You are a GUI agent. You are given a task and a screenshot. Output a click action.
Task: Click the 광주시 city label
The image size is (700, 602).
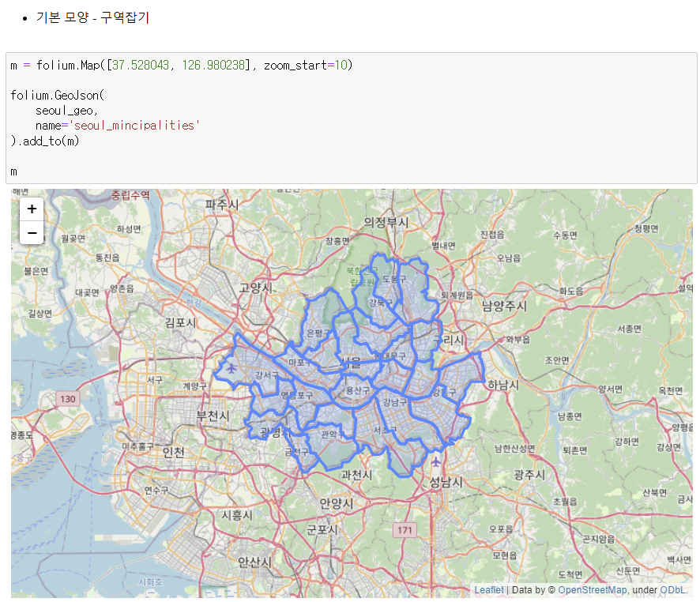point(529,475)
